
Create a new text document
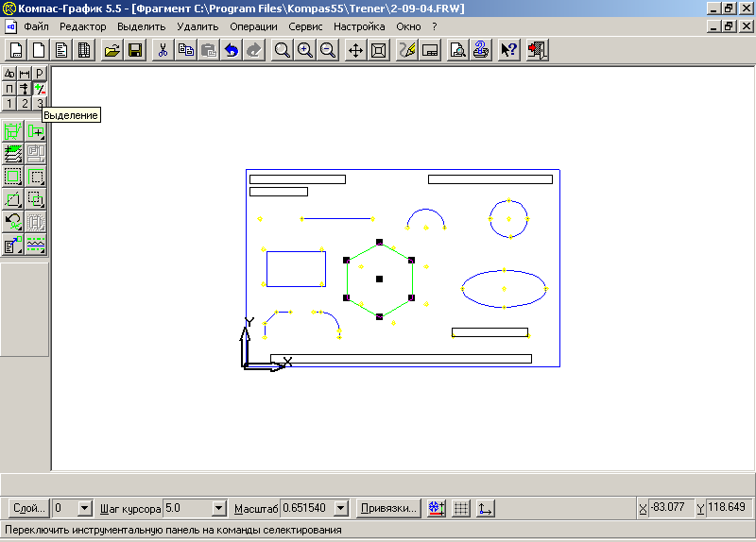pyautogui.click(x=61, y=50)
